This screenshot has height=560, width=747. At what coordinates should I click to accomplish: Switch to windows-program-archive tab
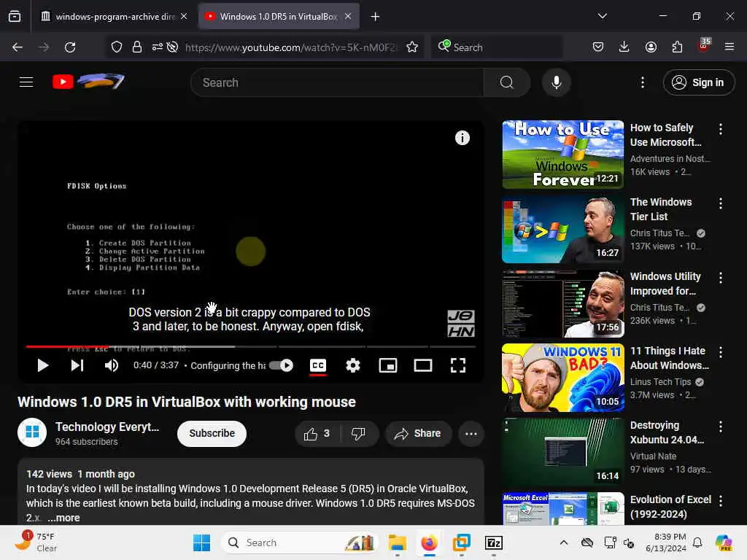coord(113,17)
